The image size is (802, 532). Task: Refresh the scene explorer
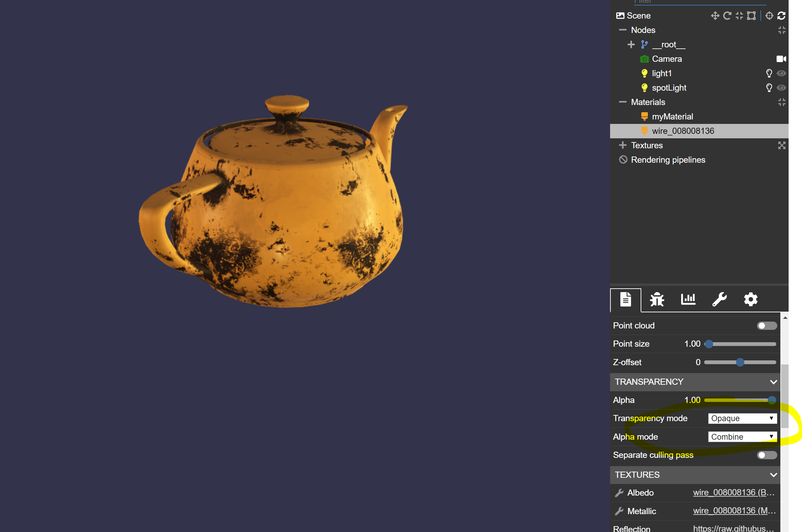coord(781,16)
